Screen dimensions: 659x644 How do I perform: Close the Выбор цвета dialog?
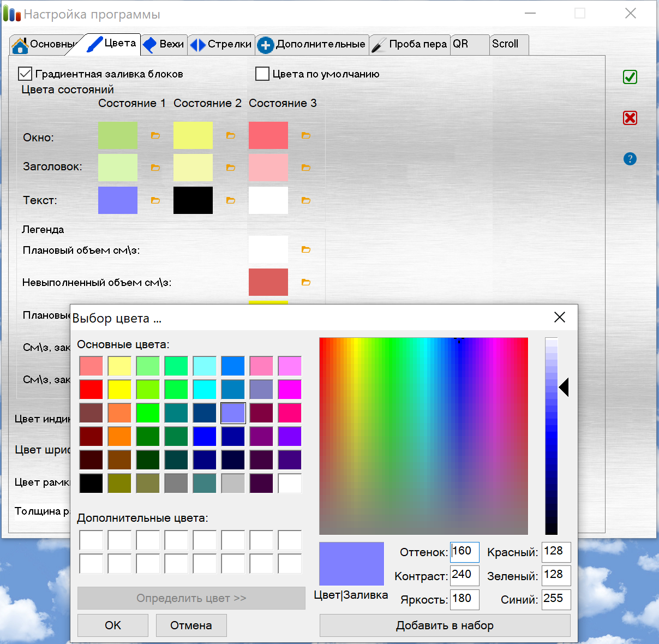[x=559, y=318]
